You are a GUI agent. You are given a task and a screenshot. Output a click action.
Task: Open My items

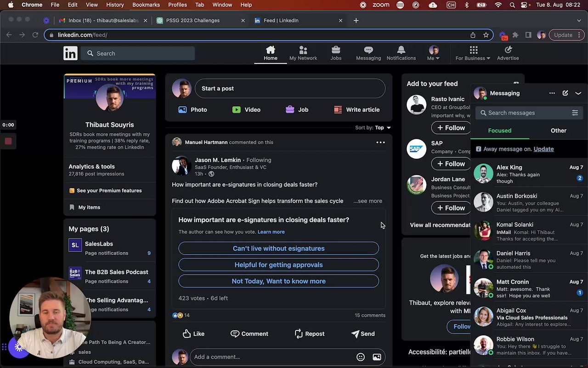pos(85,207)
